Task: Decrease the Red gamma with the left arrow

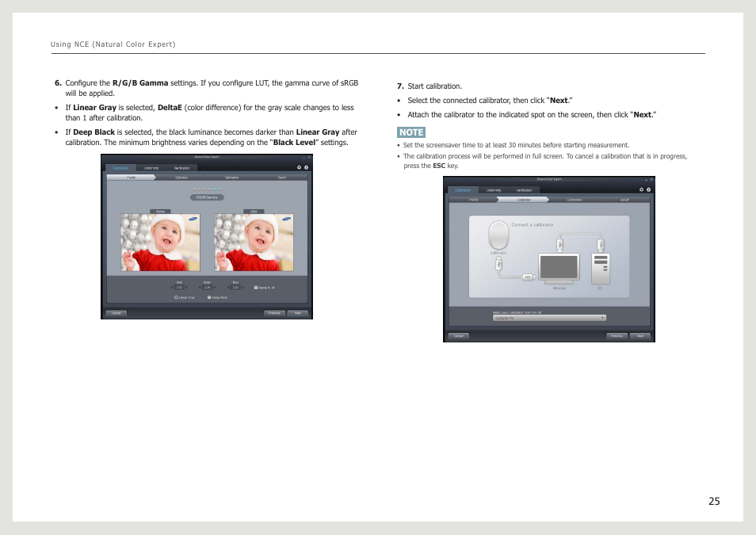Action: pyautogui.click(x=172, y=287)
